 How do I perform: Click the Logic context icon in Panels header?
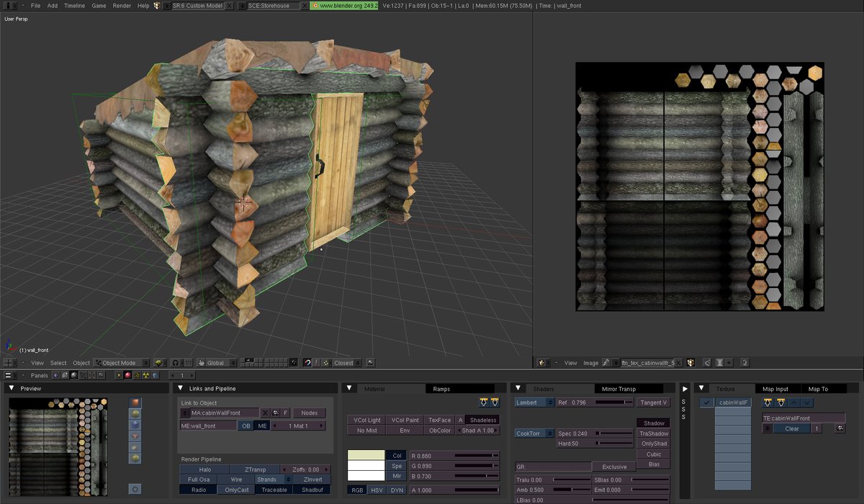pyautogui.click(x=55, y=375)
